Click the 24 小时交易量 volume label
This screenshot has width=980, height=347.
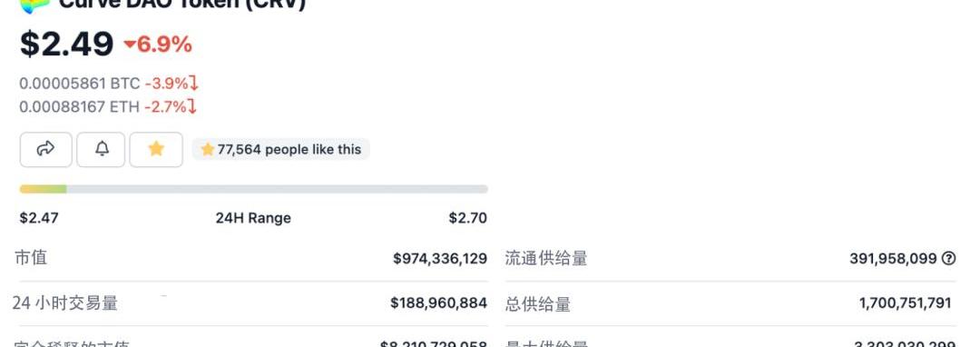click(65, 303)
